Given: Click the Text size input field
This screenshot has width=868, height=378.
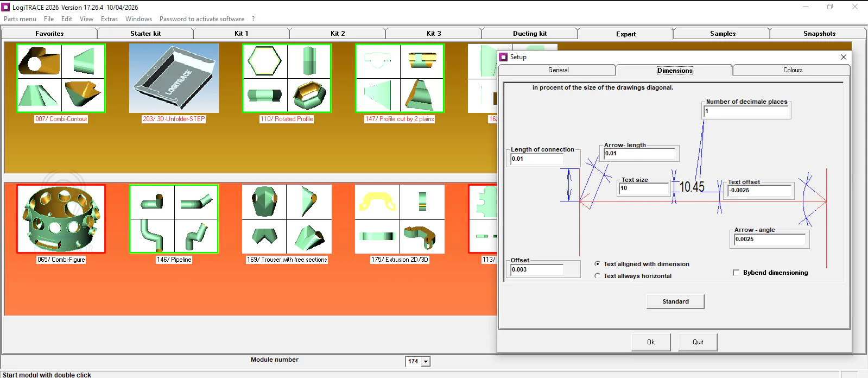Looking at the screenshot, I should coord(644,188).
